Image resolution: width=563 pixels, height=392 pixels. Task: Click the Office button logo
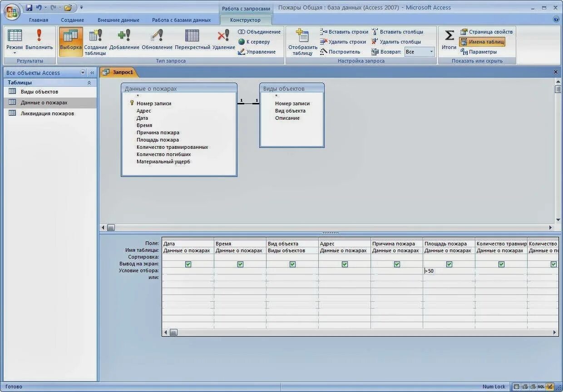12,12
